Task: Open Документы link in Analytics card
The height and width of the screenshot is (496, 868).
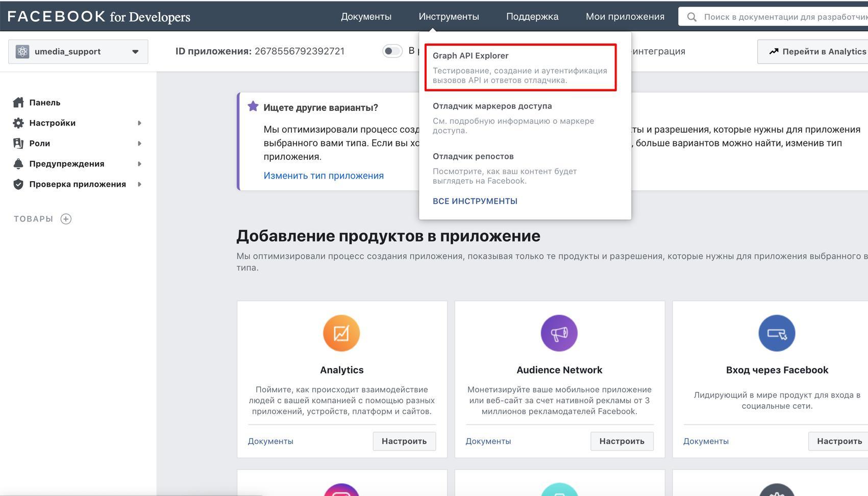Action: click(x=270, y=441)
